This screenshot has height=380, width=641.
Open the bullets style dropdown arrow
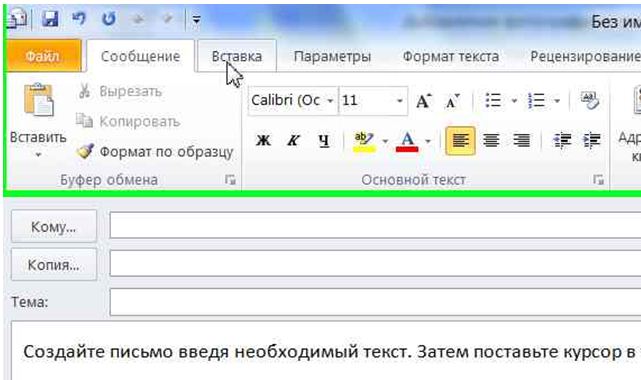click(514, 101)
